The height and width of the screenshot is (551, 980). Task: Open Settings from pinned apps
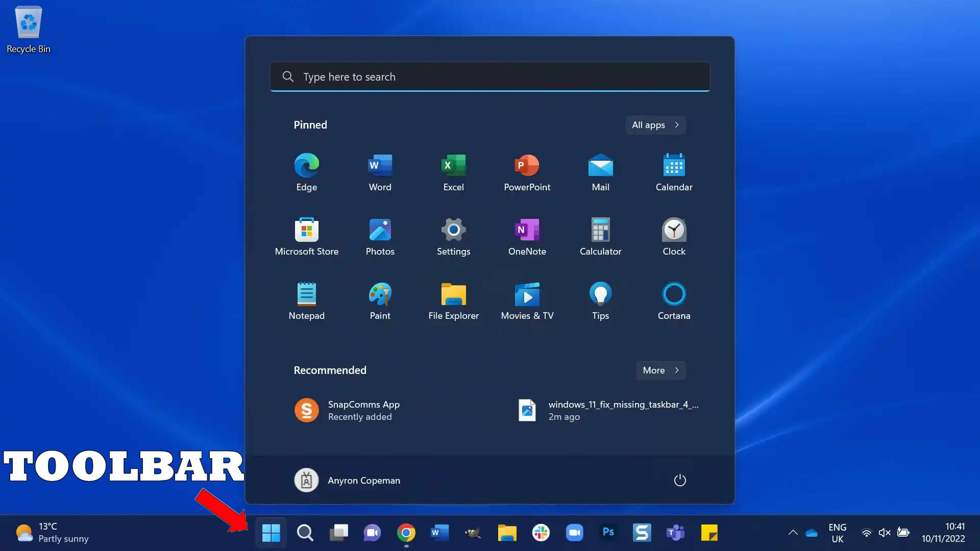(x=453, y=237)
